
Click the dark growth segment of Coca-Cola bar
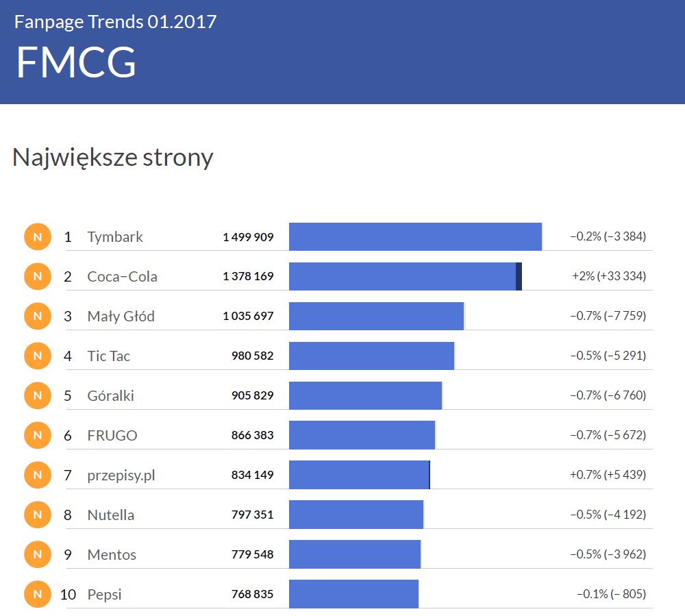(x=519, y=277)
